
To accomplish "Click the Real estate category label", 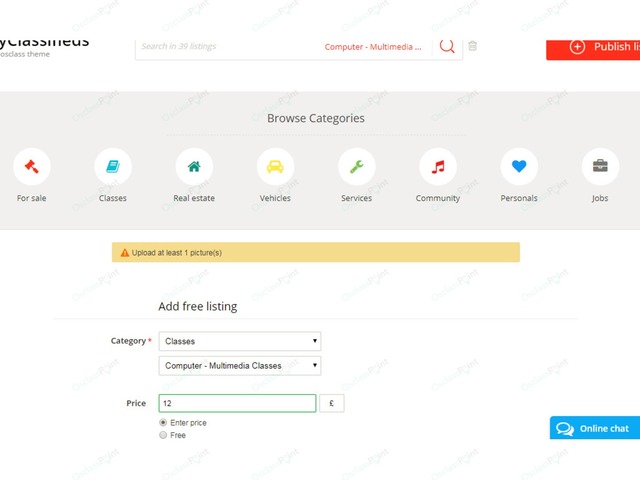I will [x=194, y=198].
